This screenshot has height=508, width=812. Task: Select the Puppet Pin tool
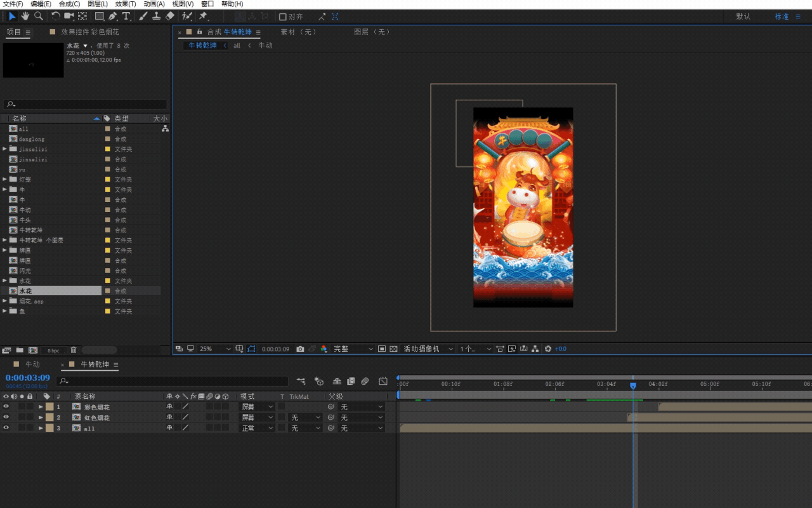coord(204,17)
